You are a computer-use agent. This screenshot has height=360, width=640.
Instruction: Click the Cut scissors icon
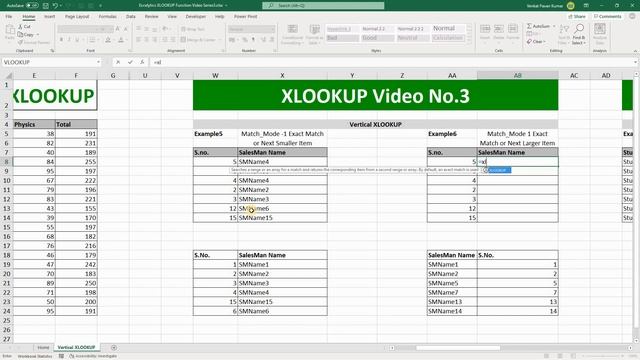click(20, 27)
